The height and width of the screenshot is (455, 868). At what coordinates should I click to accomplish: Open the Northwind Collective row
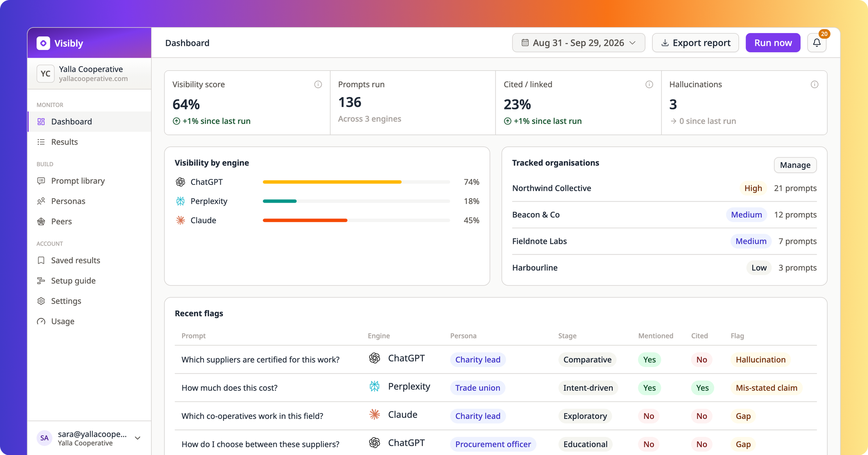[664, 188]
